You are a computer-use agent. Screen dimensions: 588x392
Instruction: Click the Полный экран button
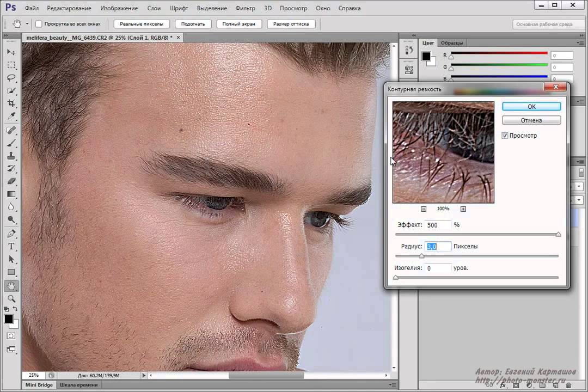click(x=238, y=24)
